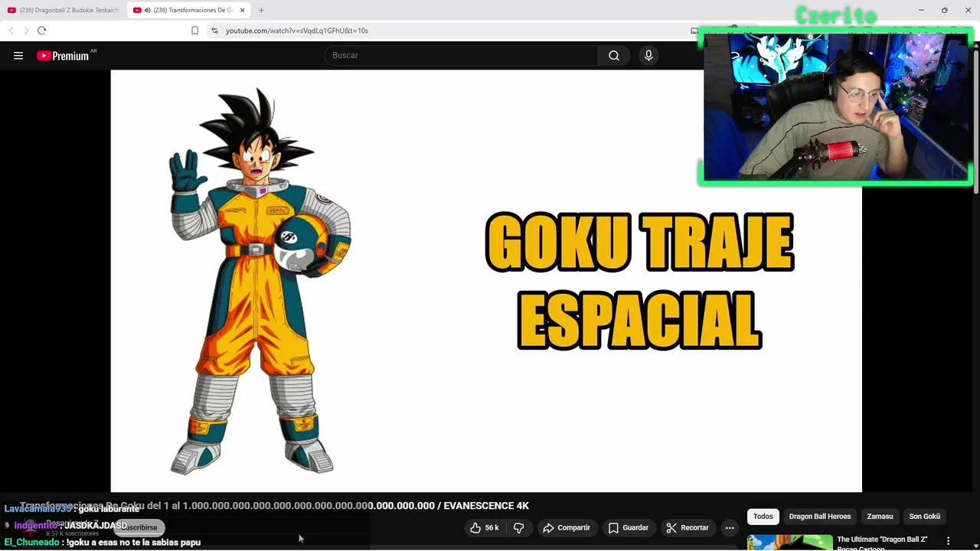Start voice search with microphone icon
The image size is (980, 551).
click(x=648, y=55)
